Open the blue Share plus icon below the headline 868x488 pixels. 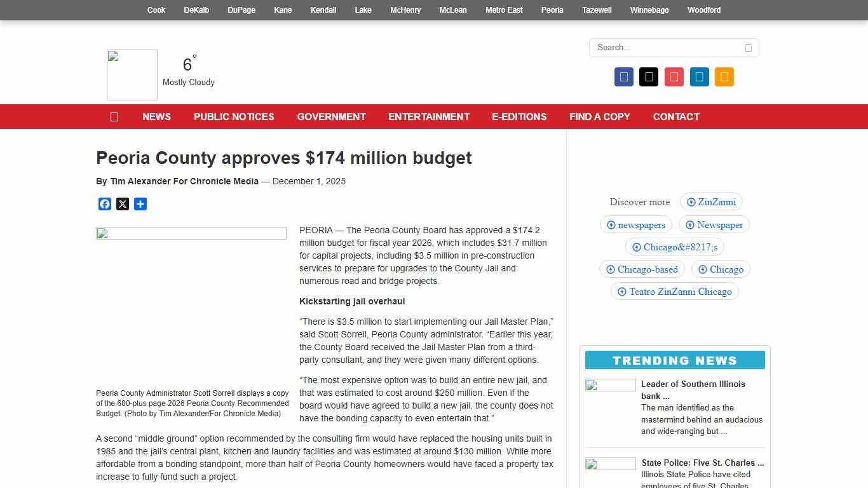140,203
